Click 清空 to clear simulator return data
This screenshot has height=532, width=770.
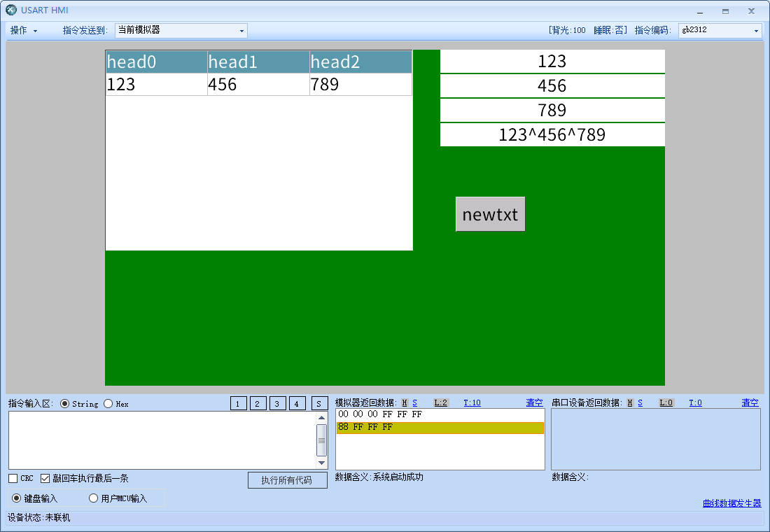(534, 402)
